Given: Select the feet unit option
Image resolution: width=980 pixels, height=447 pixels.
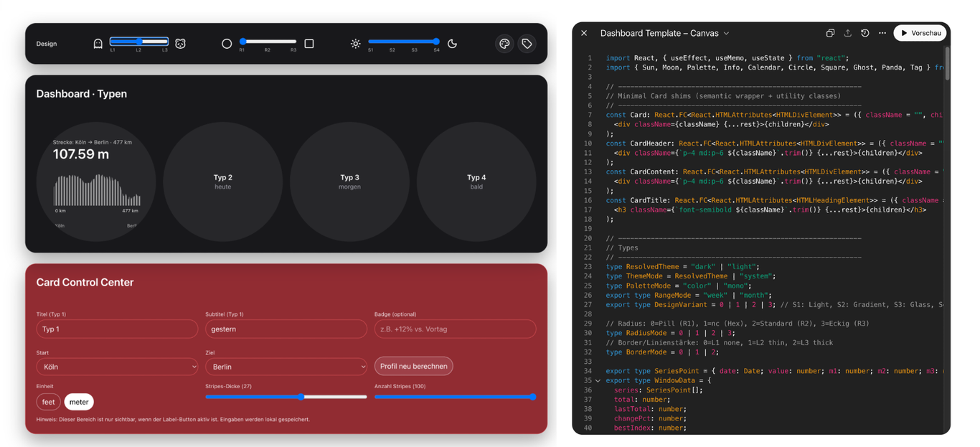Looking at the screenshot, I should 49,402.
